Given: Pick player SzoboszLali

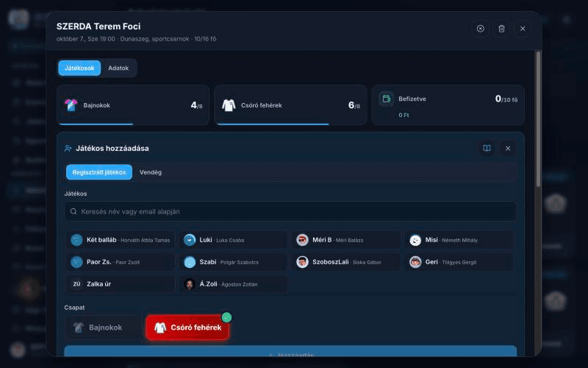Looking at the screenshot, I should pos(346,262).
